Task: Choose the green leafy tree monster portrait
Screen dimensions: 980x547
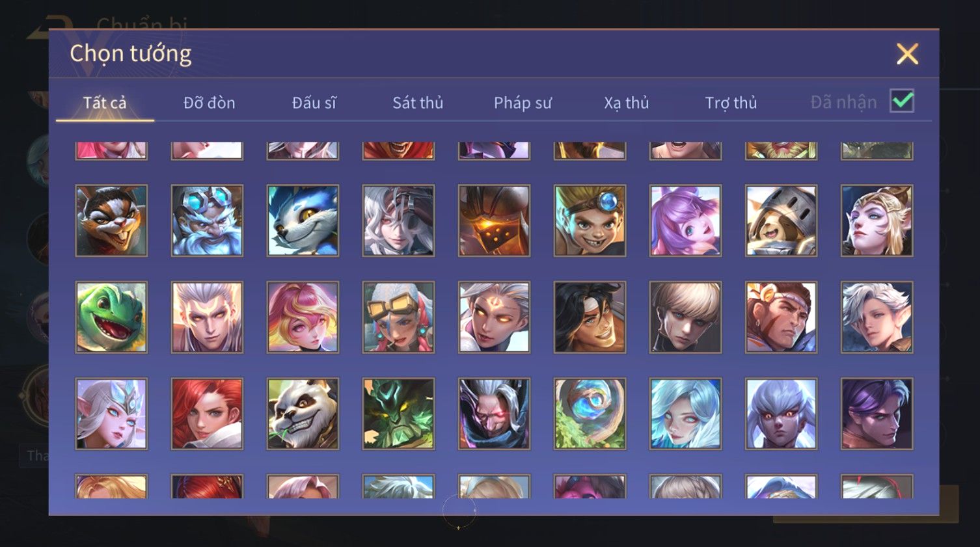Action: 398,414
